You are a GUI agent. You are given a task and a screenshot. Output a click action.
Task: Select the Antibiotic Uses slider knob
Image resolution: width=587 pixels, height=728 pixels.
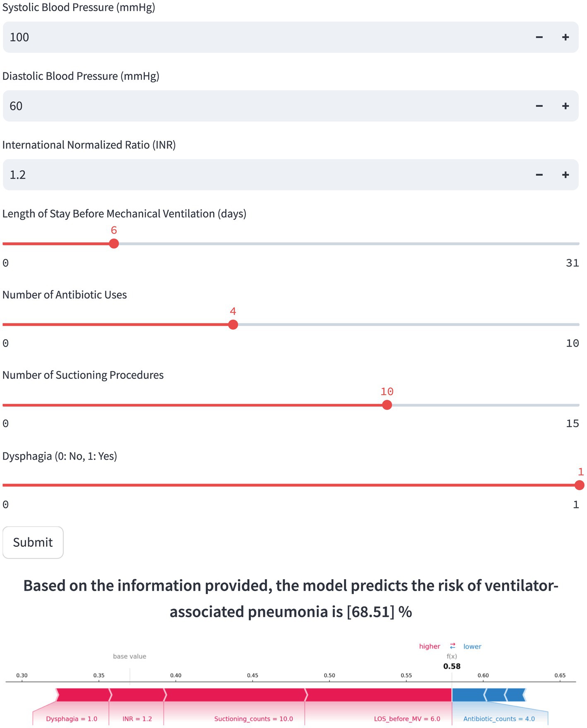tap(233, 325)
